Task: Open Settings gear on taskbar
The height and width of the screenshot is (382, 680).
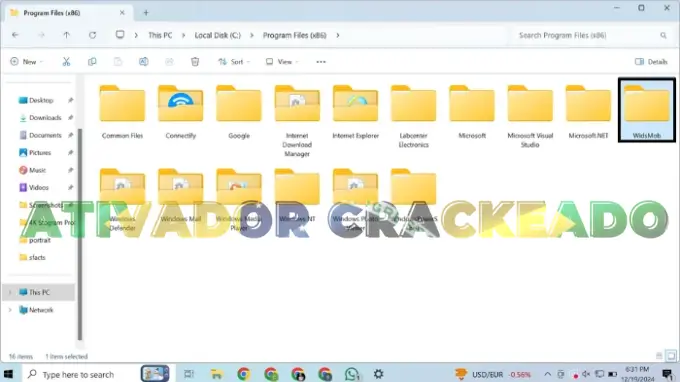Action: (x=379, y=374)
